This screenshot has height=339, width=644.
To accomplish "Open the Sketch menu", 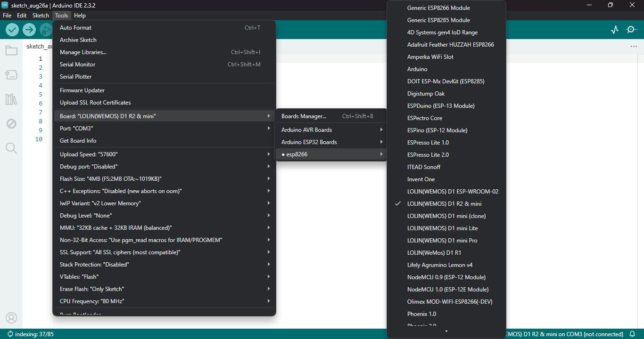I will point(41,16).
